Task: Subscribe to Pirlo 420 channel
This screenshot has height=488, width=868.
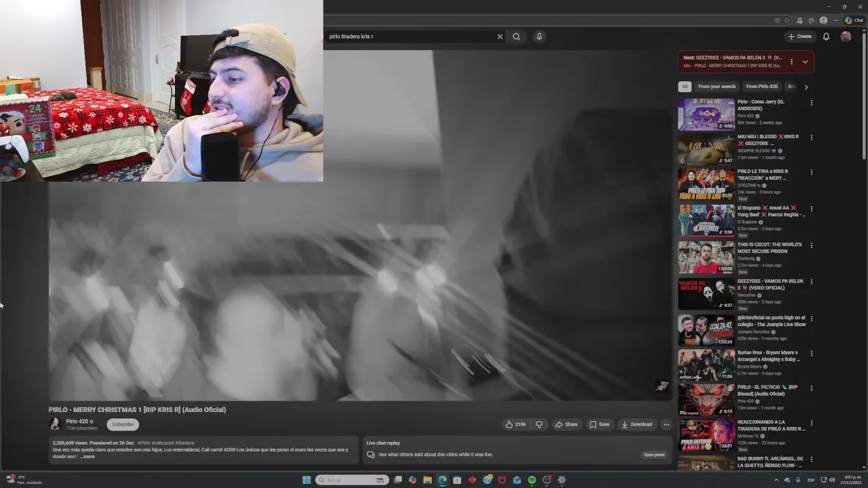Action: point(123,424)
